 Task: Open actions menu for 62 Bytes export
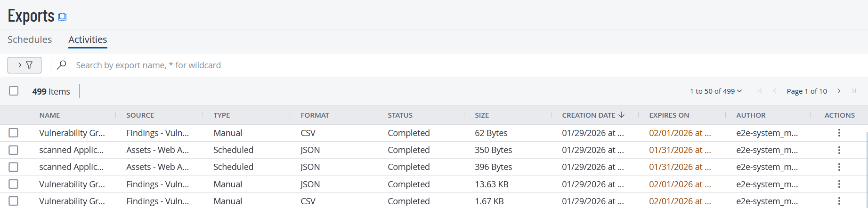pyautogui.click(x=839, y=133)
